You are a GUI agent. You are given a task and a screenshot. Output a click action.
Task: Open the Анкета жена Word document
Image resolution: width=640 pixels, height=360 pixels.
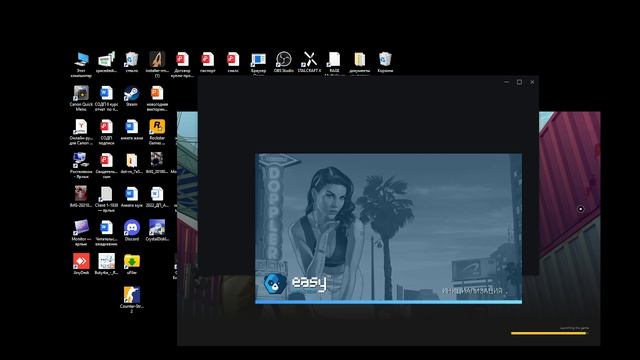pos(131,130)
